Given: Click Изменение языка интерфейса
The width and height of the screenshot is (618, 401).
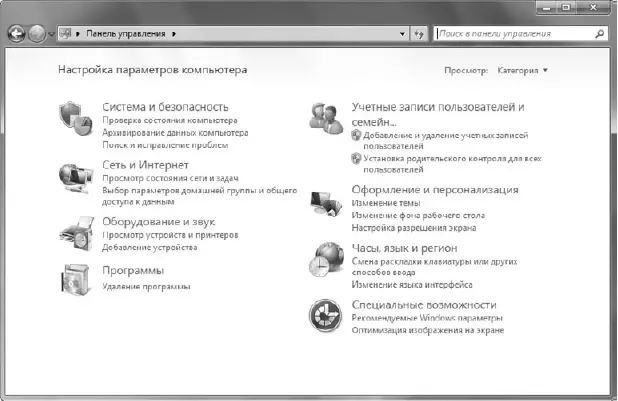Looking at the screenshot, I should click(412, 285).
